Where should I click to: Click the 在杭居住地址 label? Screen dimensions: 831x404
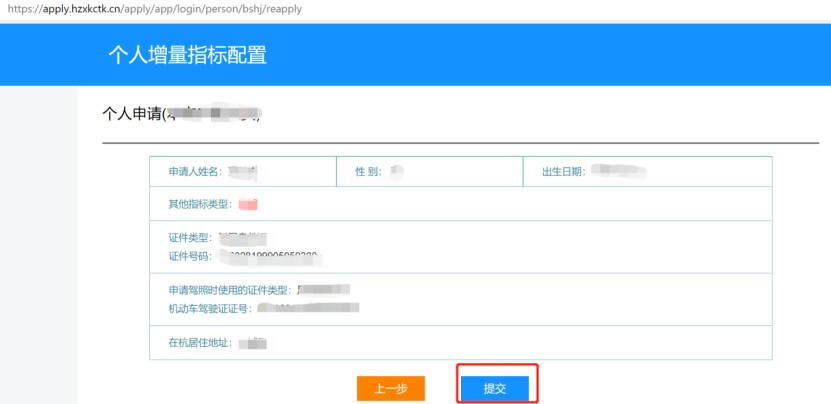tap(200, 342)
